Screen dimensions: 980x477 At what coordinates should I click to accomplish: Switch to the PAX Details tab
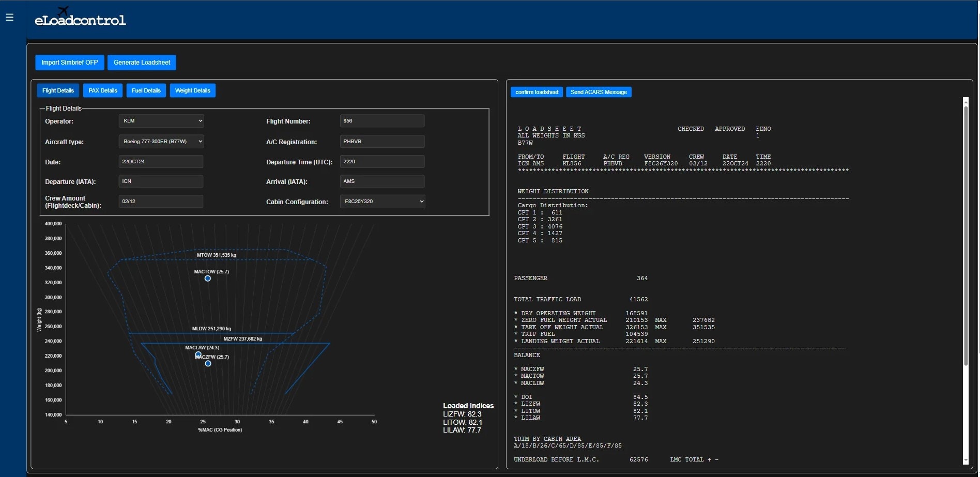pyautogui.click(x=103, y=90)
